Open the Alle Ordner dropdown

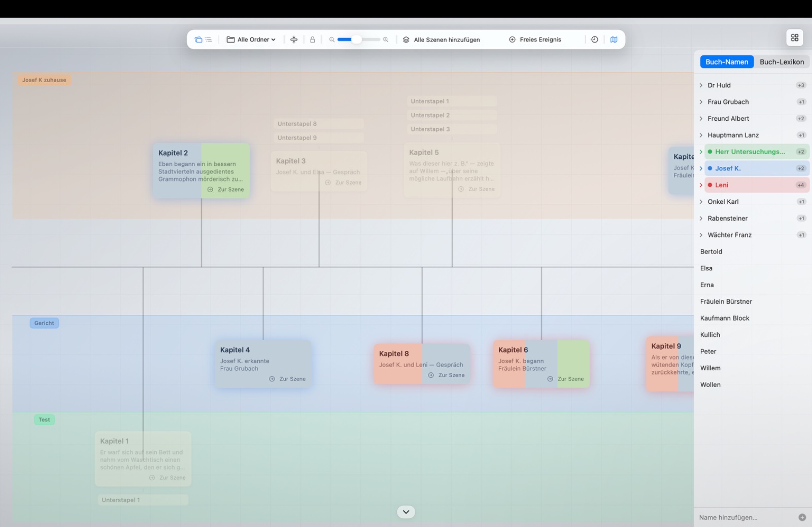click(251, 40)
